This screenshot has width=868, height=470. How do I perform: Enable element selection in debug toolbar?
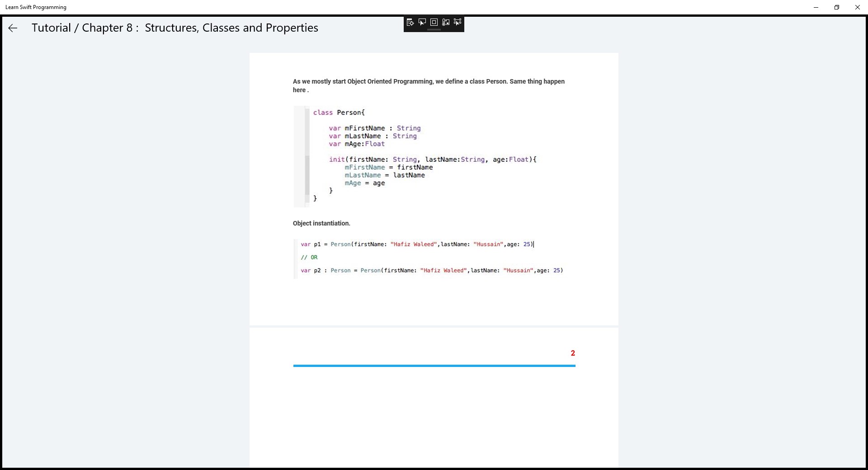click(422, 22)
